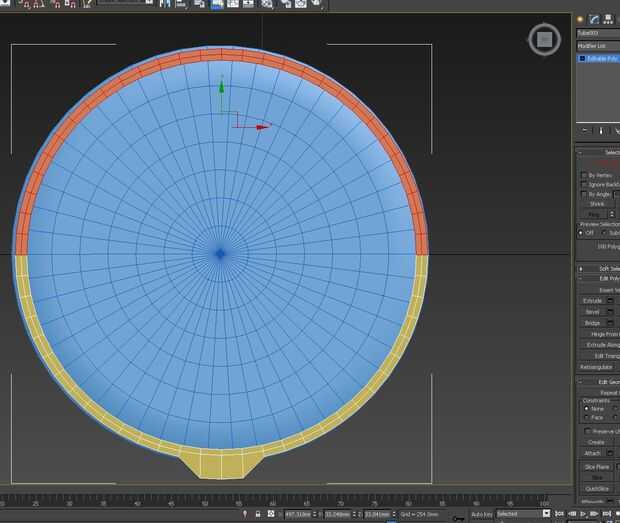Click the Attach button
Screen dimensions: 620x523
click(x=592, y=453)
